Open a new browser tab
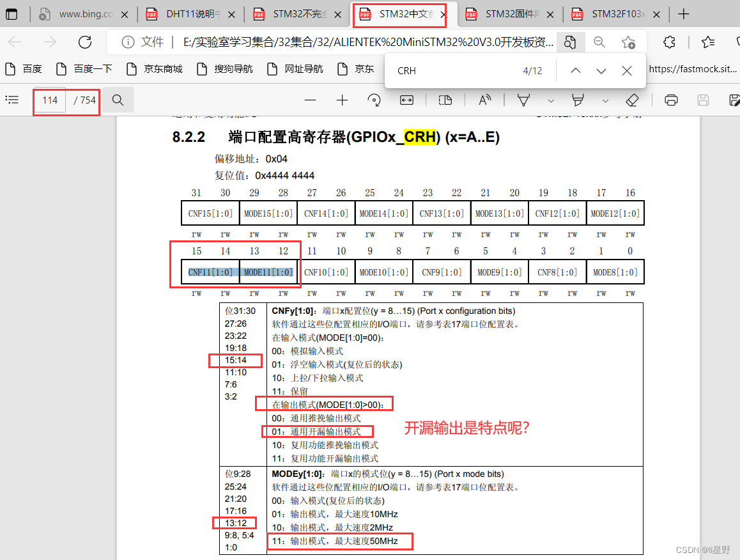 (684, 14)
